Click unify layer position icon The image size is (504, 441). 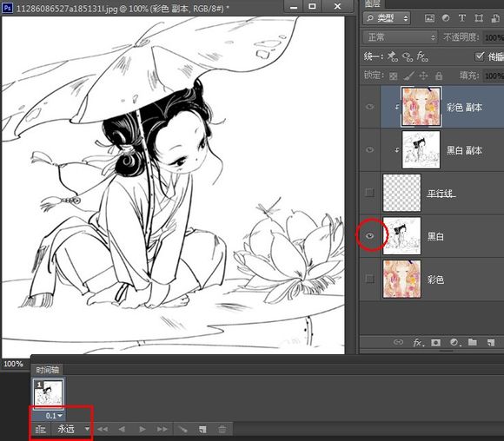coord(392,56)
